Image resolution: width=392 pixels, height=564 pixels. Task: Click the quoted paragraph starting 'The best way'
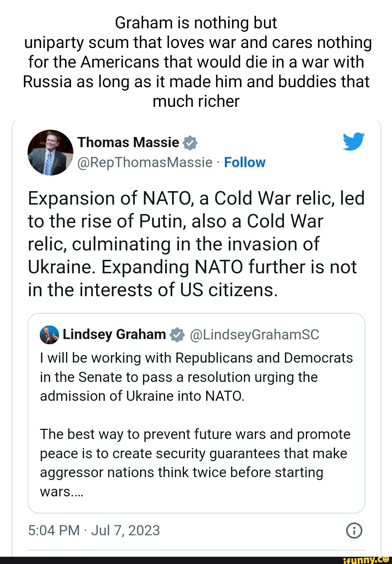(195, 453)
